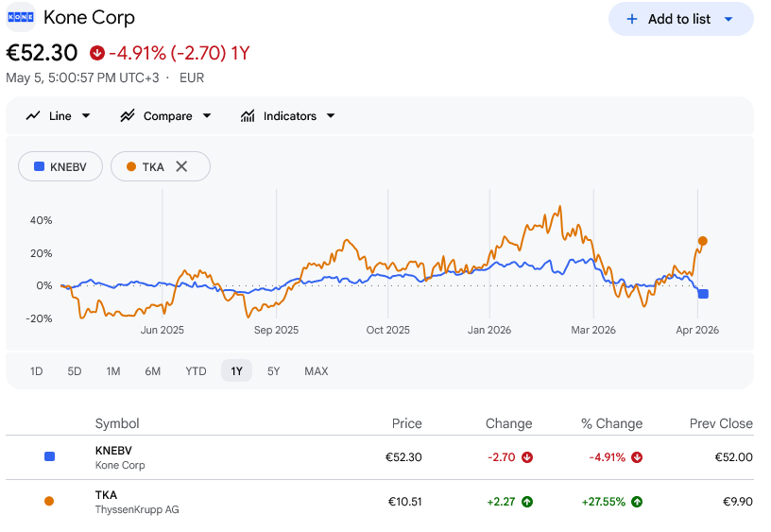Viewport: 771px width, 532px height.
Task: Switch to 5D time range
Action: tap(75, 371)
